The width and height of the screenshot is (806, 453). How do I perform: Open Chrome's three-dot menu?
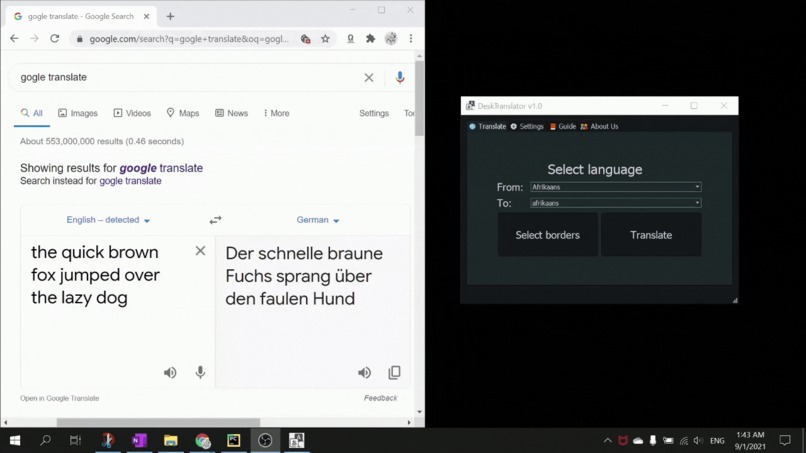click(411, 39)
